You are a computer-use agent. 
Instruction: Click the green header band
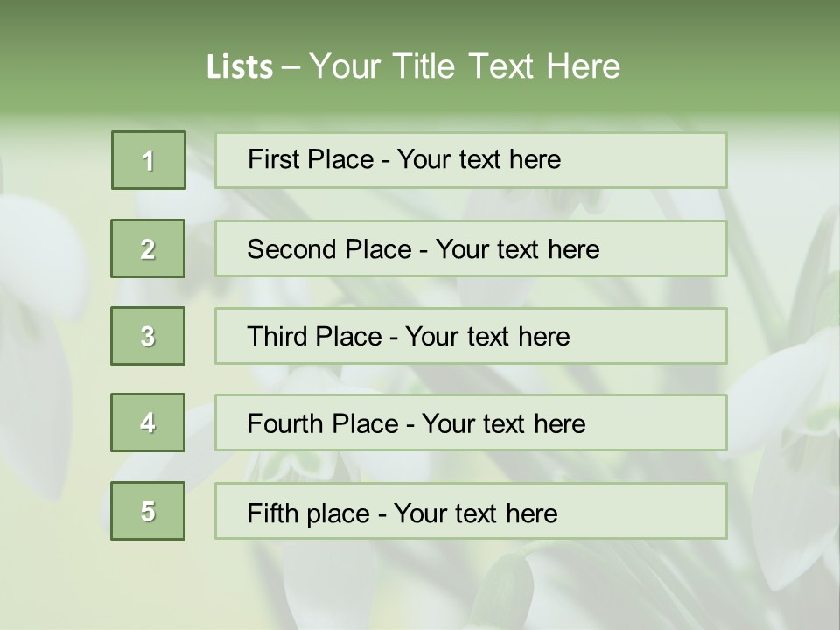tap(744, 52)
